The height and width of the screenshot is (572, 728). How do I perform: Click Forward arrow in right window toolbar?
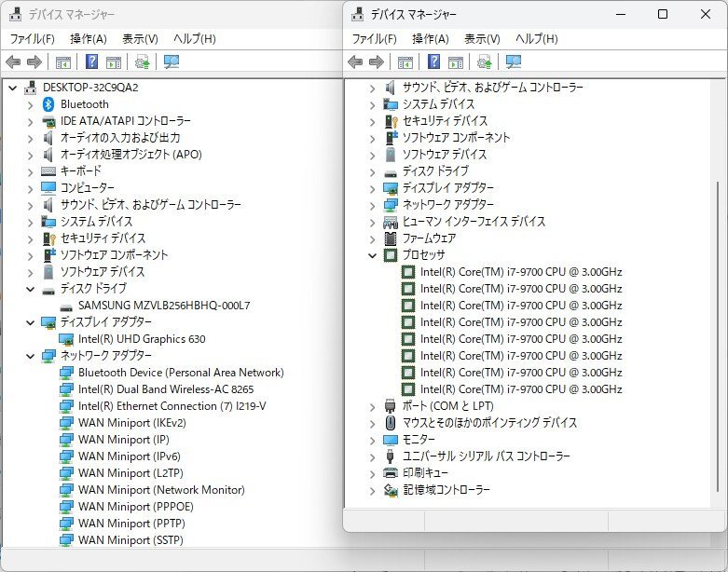(x=377, y=61)
